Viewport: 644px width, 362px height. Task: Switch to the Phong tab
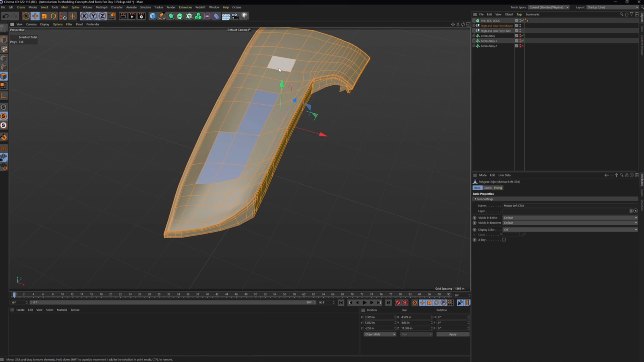coord(497,188)
